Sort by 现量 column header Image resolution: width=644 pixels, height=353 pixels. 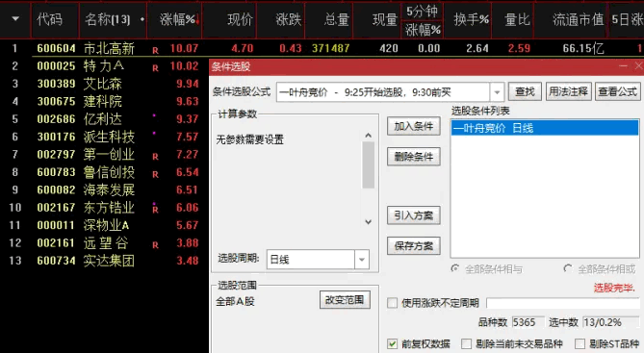coord(384,19)
